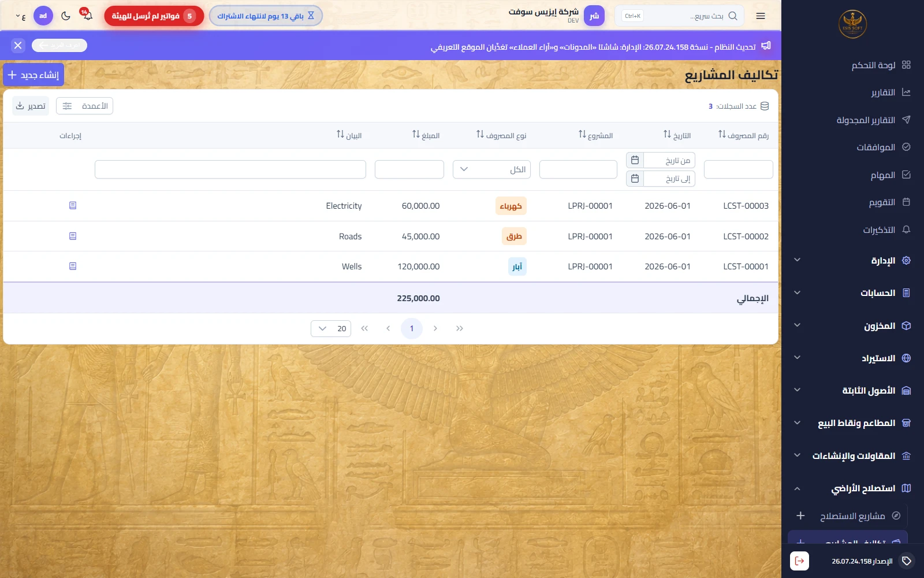Screen dimensions: 924x578
Task: Expand 'المقاولات والإنشاءات' contracting section
Action: [x=852, y=455]
